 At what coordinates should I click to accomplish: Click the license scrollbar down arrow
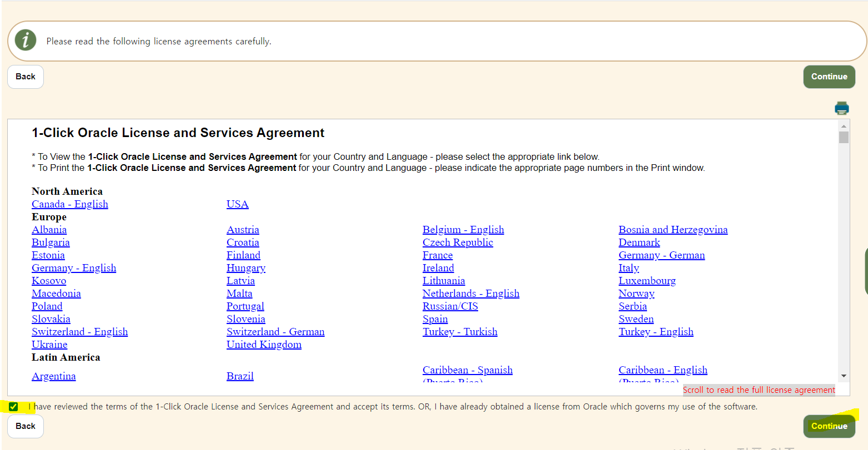844,376
